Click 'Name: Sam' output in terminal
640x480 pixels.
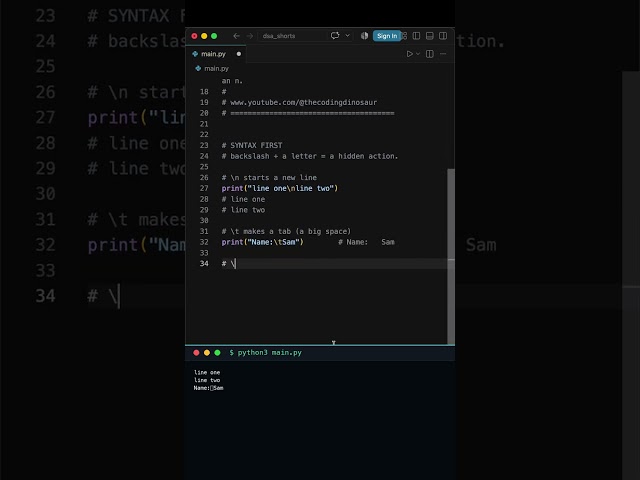pyautogui.click(x=209, y=388)
